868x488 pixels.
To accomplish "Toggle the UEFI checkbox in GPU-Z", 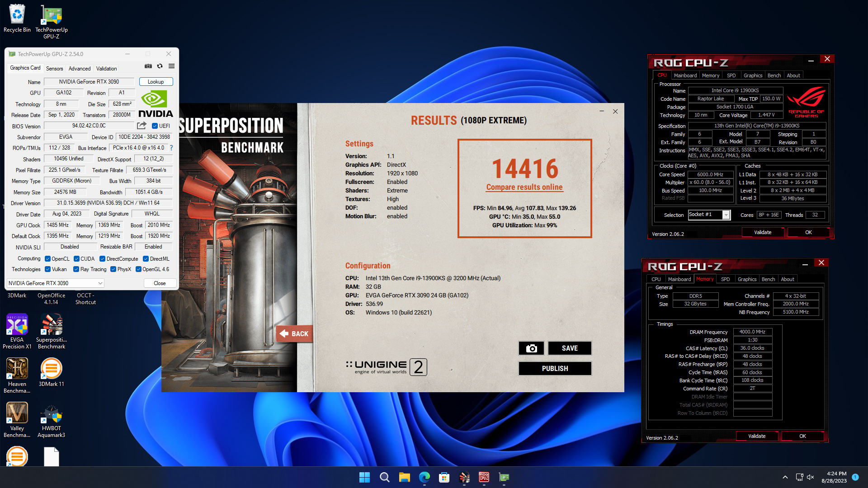I will click(x=155, y=126).
